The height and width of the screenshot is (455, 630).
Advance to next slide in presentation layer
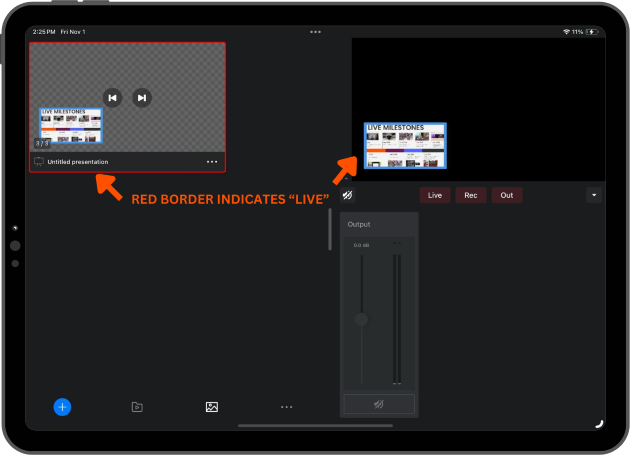142,98
